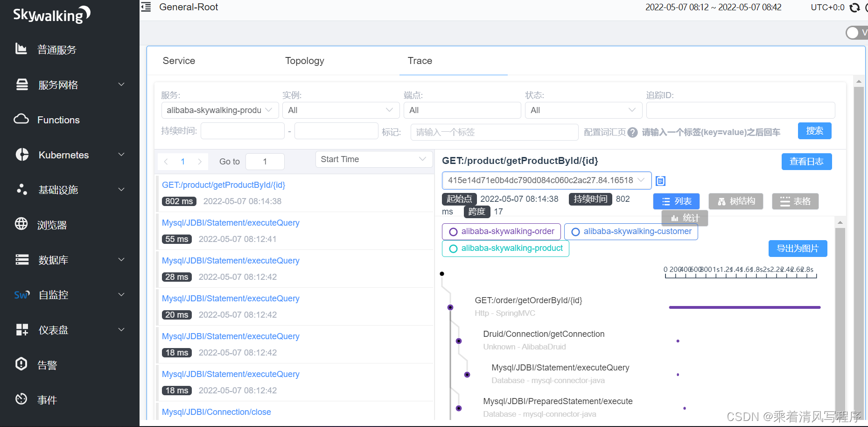Switch to 统计 statistics view
The image size is (868, 427).
[x=685, y=218]
